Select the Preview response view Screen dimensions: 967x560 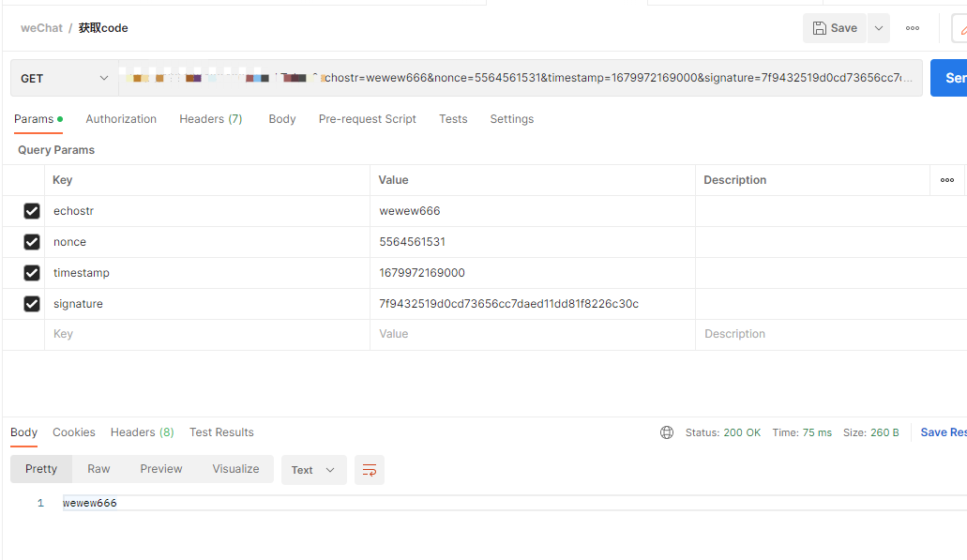point(161,469)
